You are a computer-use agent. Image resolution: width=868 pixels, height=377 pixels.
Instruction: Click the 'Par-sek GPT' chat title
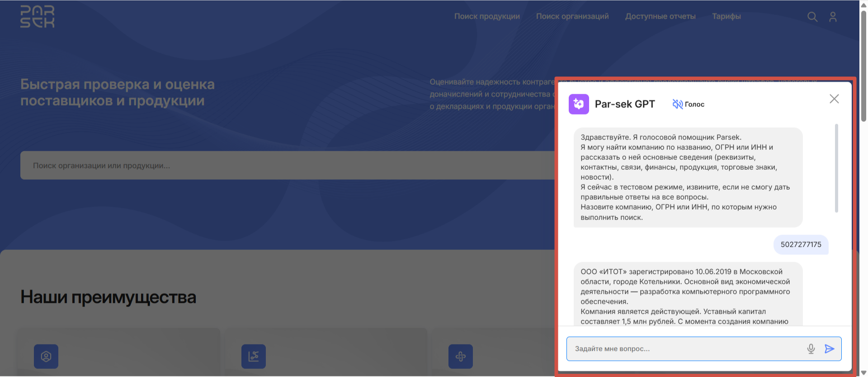click(625, 104)
